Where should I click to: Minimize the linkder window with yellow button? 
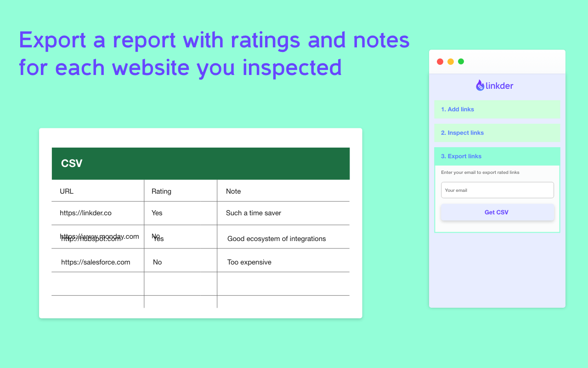451,62
